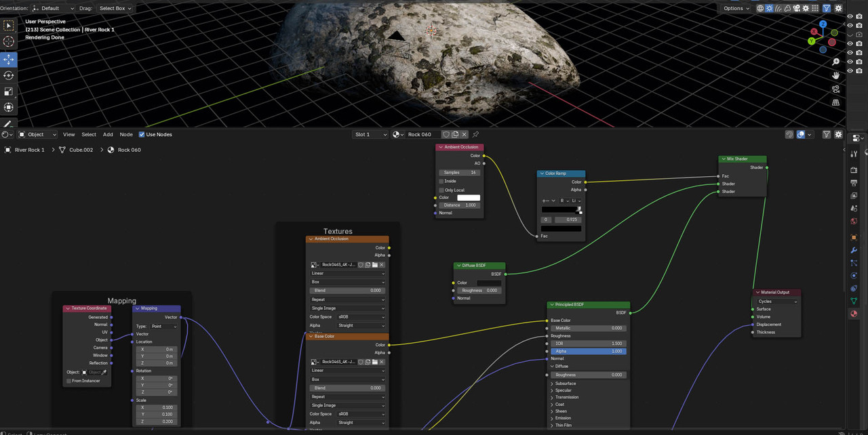This screenshot has width=868, height=435.
Task: Activate the Scale tool
Action: pos(9,91)
